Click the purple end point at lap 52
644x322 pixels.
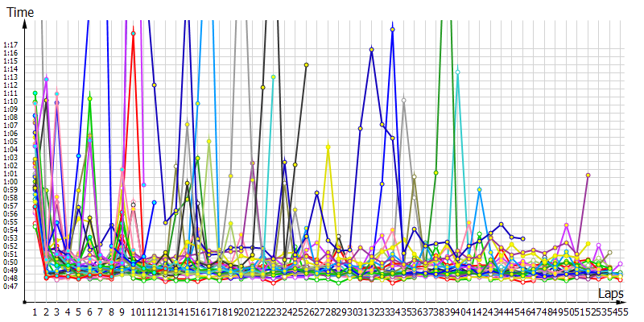click(x=588, y=175)
